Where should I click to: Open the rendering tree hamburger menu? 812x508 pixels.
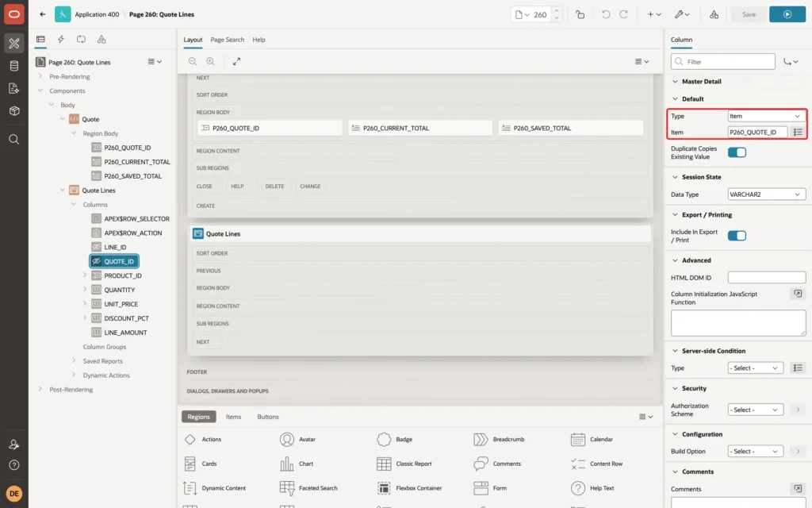[155, 62]
